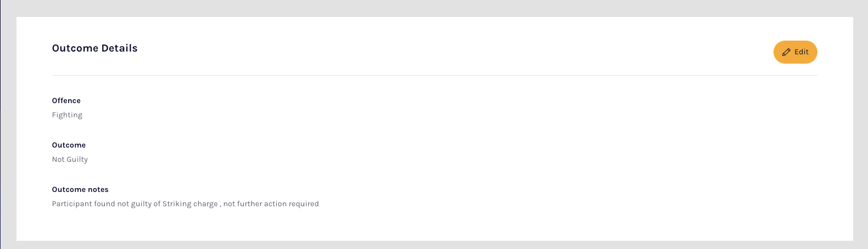Click the horizontal divider under the heading

434,76
